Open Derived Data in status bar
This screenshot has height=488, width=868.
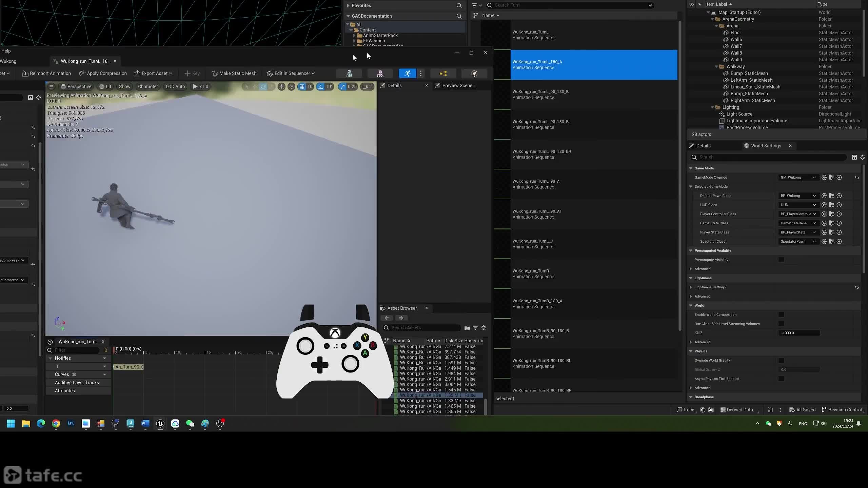click(x=736, y=410)
